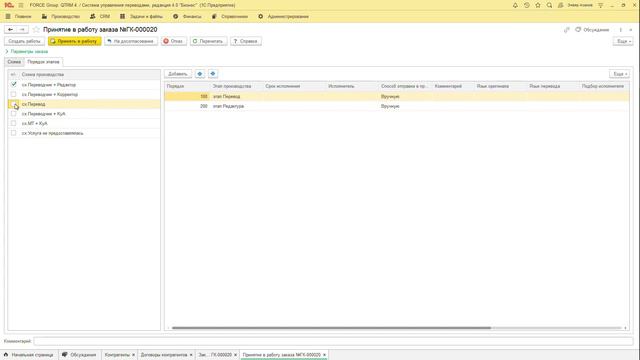The height and width of the screenshot is (360, 640).
Task: Open the 1C main menu hamburger icon
Action: (x=21, y=5)
